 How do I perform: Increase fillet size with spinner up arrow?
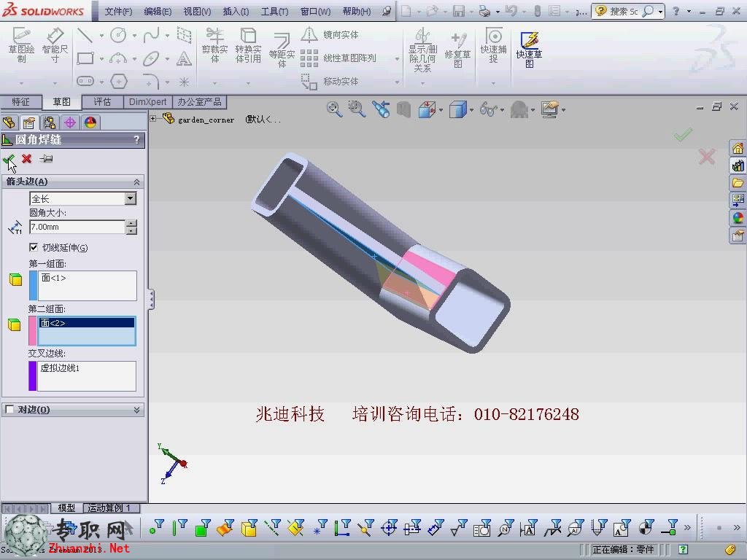(x=131, y=223)
